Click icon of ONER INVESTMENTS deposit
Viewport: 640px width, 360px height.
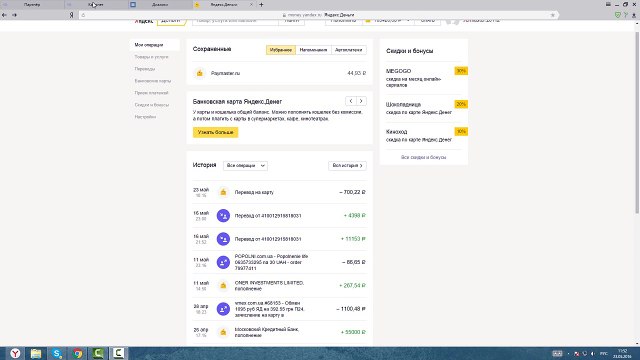click(223, 285)
